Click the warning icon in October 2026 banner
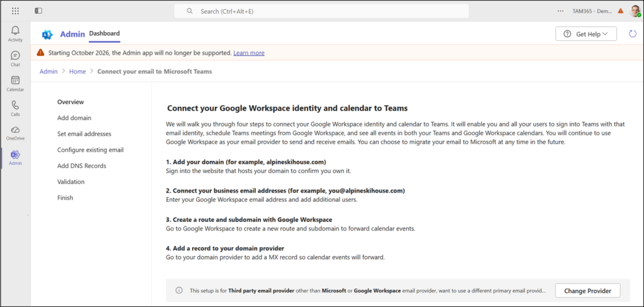Screen dimensions: 644x307 [x=40, y=53]
